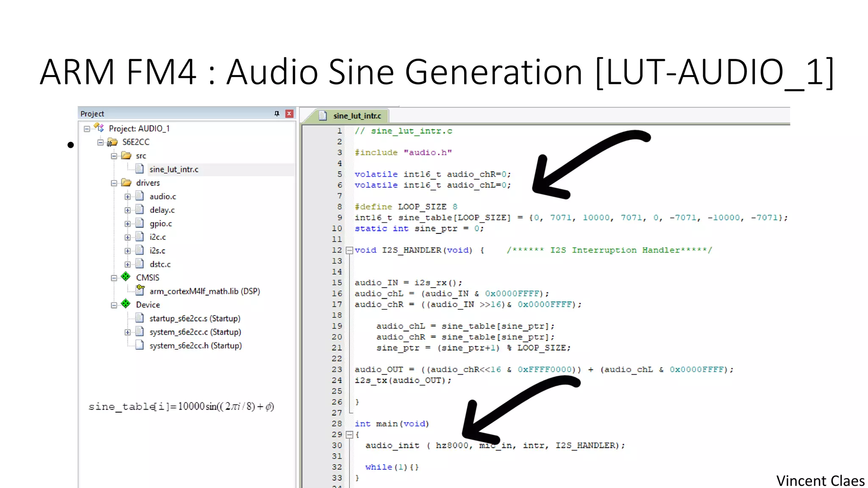The image size is (868, 488).
Task: Expand the dstc.c file node
Action: click(x=128, y=264)
